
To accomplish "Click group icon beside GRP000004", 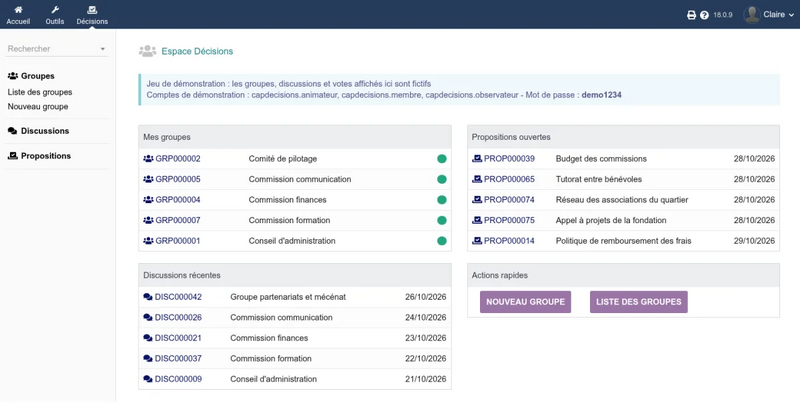I will tap(148, 199).
